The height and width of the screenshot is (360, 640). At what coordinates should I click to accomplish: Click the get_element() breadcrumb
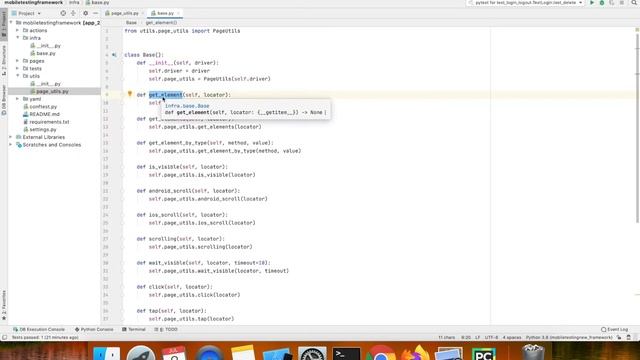pyautogui.click(x=161, y=22)
